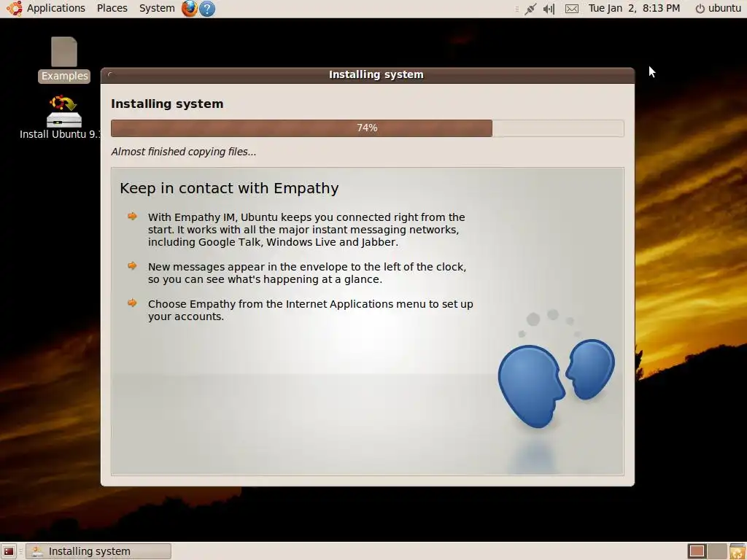Switch to the first workspace
Image resolution: width=747 pixels, height=560 pixels.
[697, 551]
